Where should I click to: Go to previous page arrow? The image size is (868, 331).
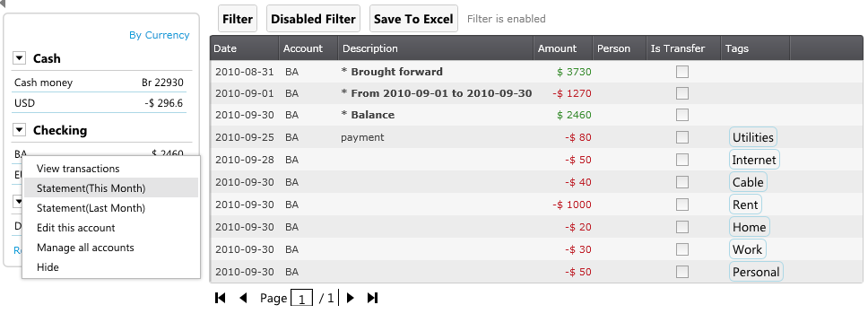coord(243,298)
